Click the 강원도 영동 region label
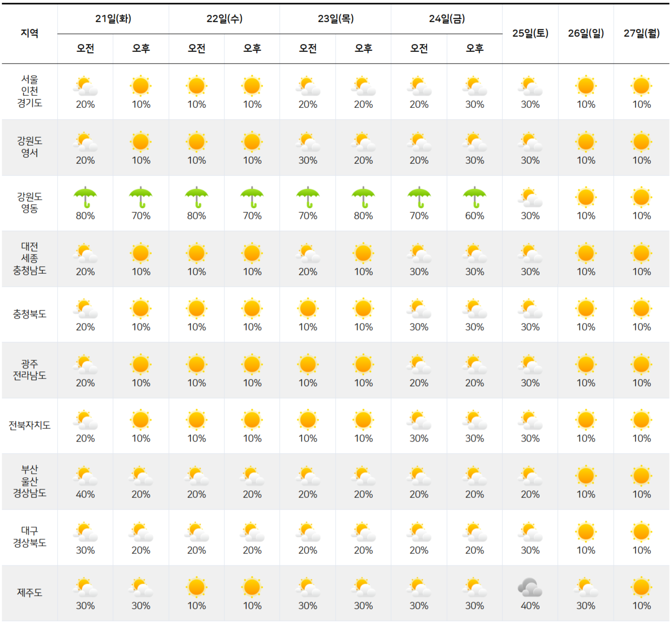Viewport: 672px width, 624px height. [x=30, y=203]
